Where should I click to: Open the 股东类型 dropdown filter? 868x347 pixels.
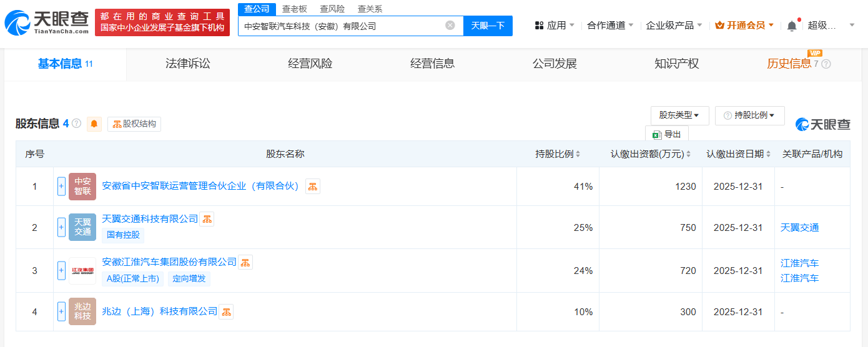(679, 115)
